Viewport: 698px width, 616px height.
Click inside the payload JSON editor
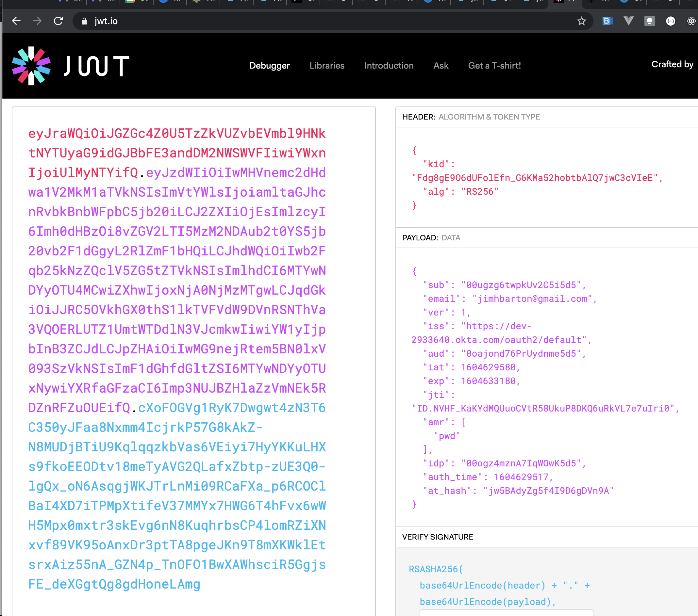(547, 388)
